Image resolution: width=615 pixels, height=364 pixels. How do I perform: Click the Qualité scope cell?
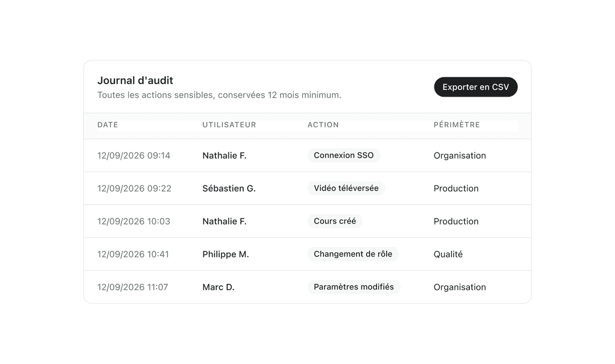448,254
